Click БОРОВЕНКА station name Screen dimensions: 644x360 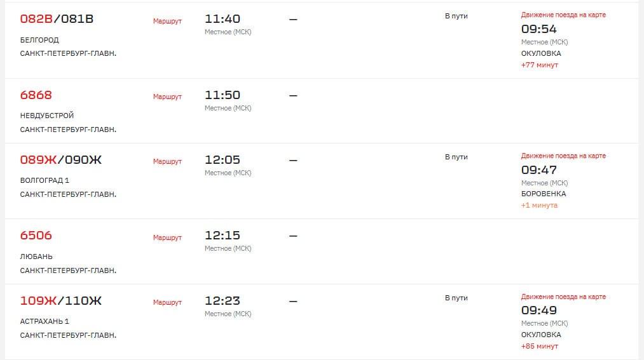(544, 194)
